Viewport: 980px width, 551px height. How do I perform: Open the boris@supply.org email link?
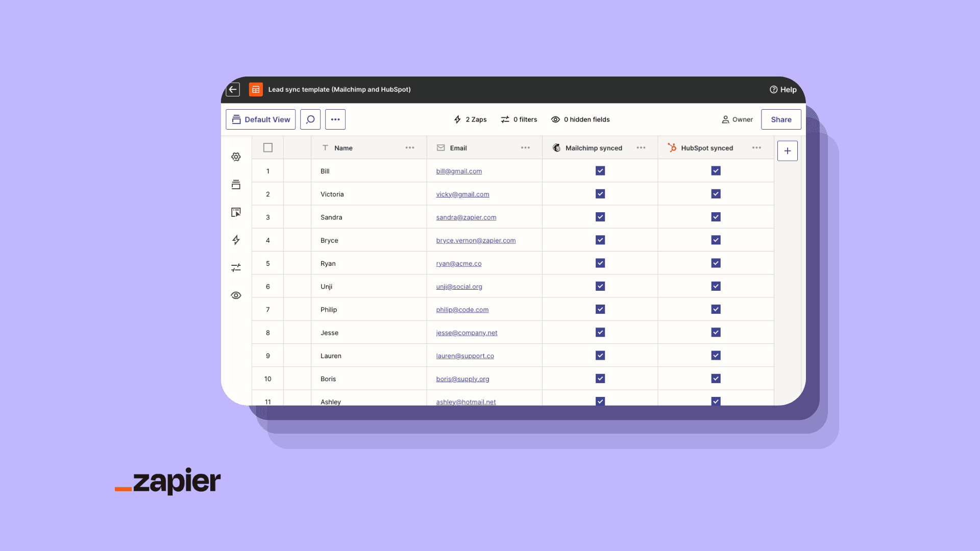click(x=462, y=379)
